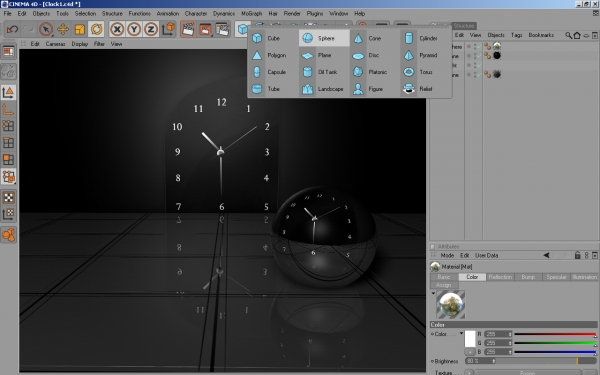This screenshot has width=600, height=375.
Task: Toggle visibility dot of first object row
Action: point(469,47)
